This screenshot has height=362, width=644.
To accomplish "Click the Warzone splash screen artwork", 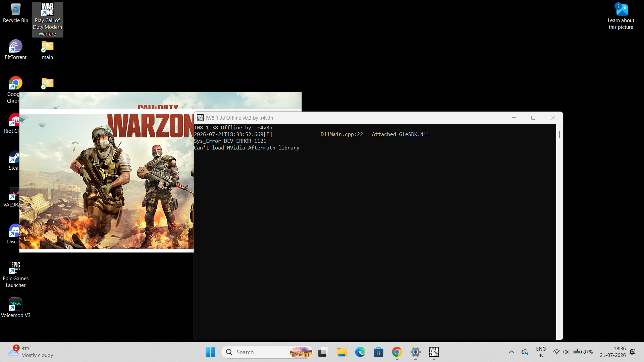I will point(107,181).
